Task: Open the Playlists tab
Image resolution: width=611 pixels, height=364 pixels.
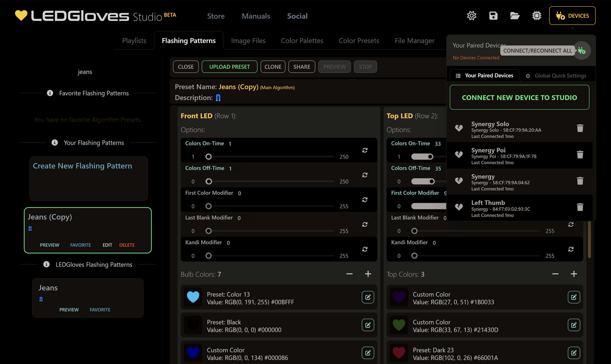Action: tap(134, 41)
